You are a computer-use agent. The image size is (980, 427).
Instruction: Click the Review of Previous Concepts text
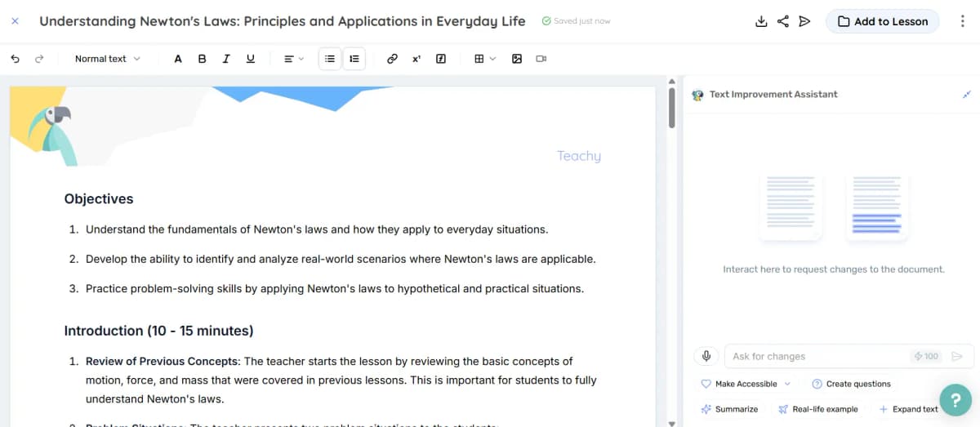click(162, 361)
